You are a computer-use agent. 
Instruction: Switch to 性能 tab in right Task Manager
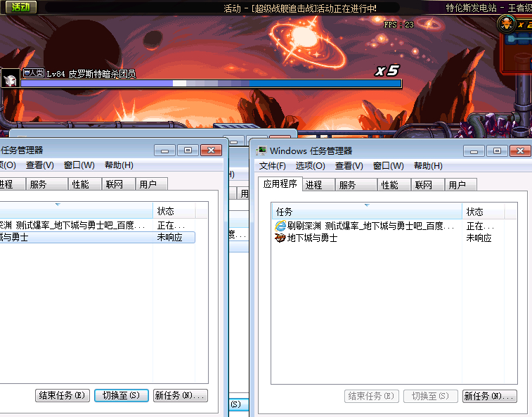click(394, 185)
